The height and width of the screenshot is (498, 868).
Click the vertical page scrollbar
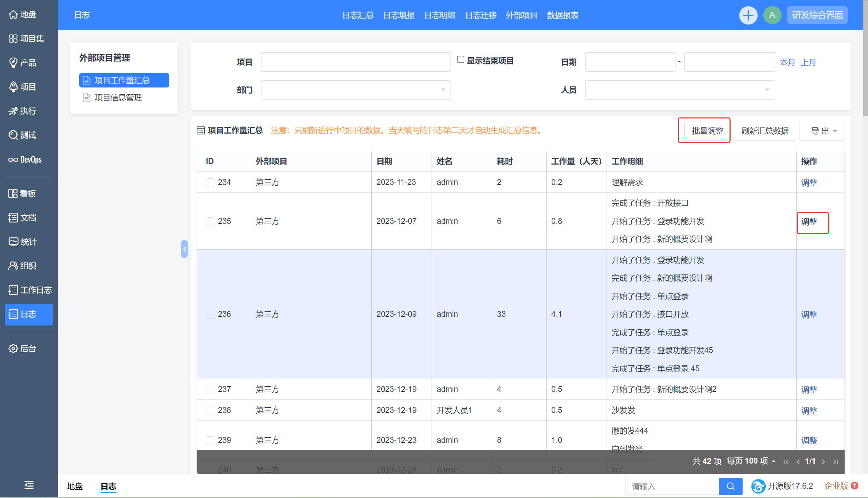click(x=865, y=59)
